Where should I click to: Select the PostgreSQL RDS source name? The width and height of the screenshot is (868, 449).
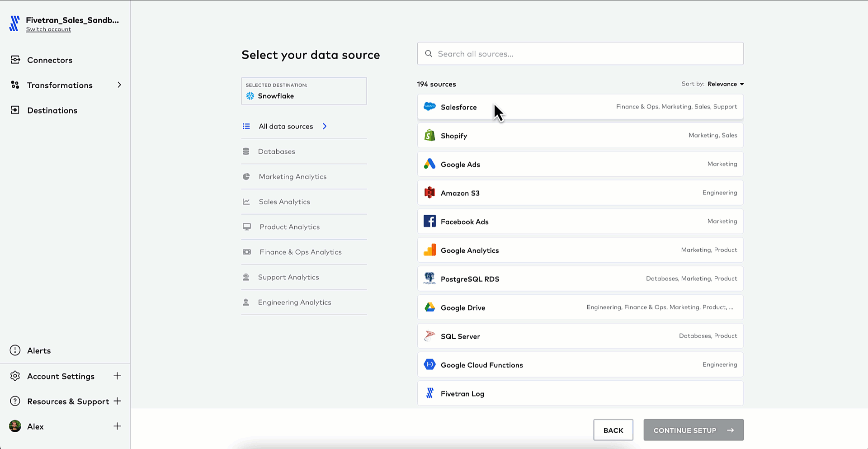(x=470, y=279)
